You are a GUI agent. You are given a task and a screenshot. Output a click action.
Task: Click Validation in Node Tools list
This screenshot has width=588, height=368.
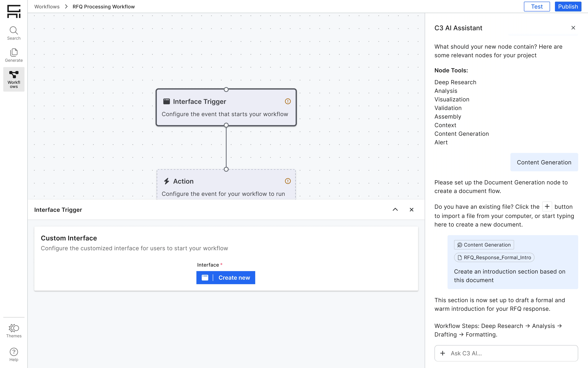click(x=448, y=108)
